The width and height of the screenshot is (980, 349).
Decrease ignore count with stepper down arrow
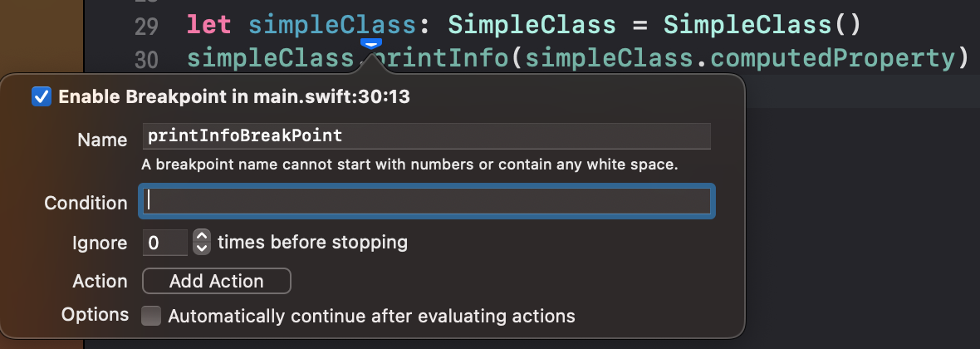201,248
